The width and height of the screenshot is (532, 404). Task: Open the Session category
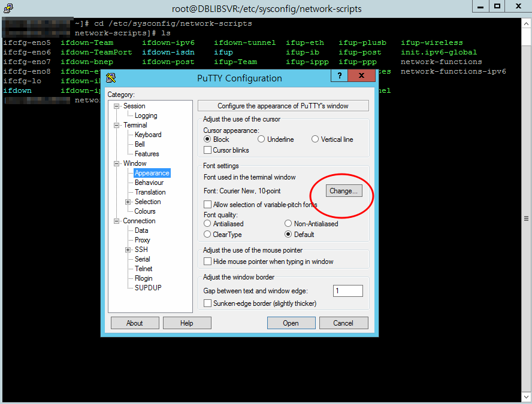pyautogui.click(x=134, y=106)
